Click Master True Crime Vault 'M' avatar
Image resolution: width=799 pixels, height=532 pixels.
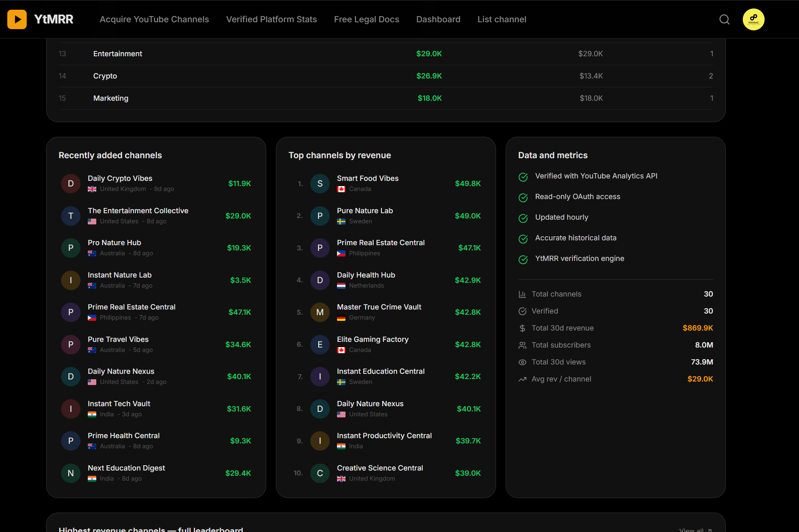(x=320, y=312)
